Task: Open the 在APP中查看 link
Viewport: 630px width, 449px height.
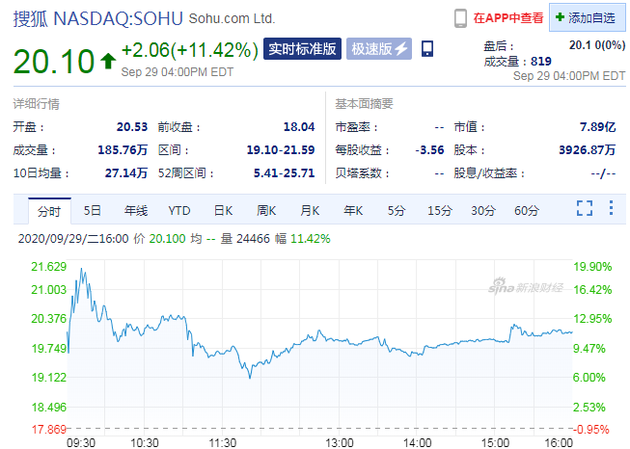Action: (x=508, y=18)
